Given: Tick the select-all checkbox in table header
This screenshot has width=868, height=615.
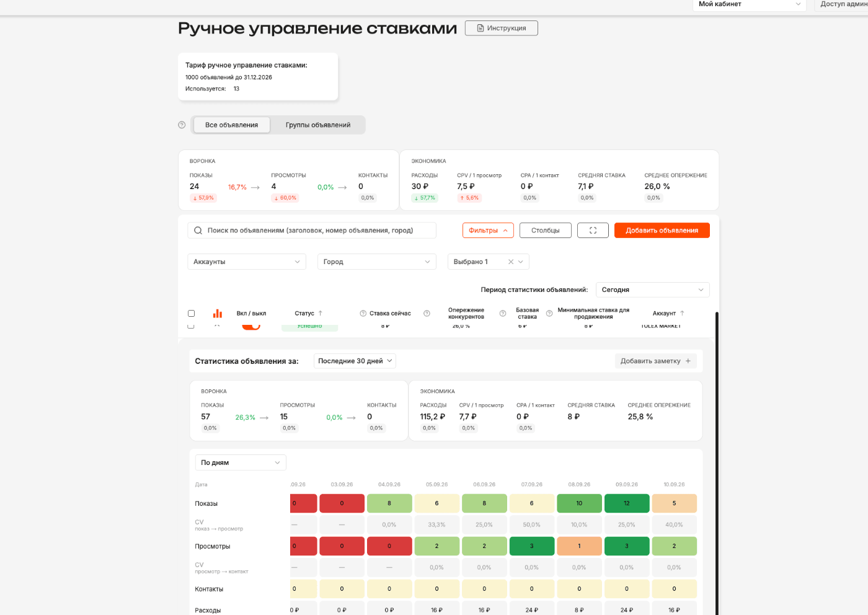Looking at the screenshot, I should (x=191, y=314).
